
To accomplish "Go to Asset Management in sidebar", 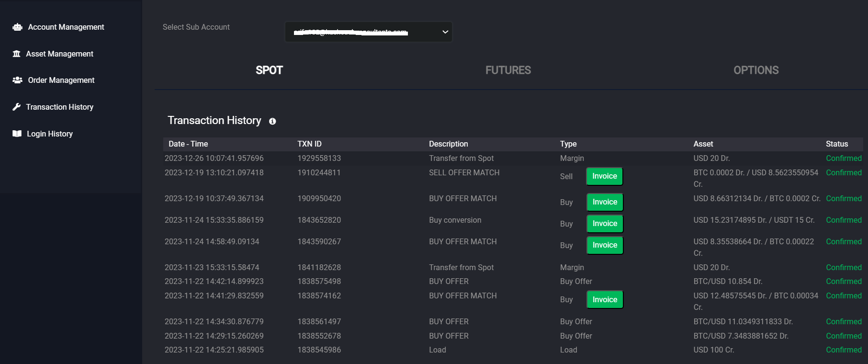I will pyautogui.click(x=59, y=54).
